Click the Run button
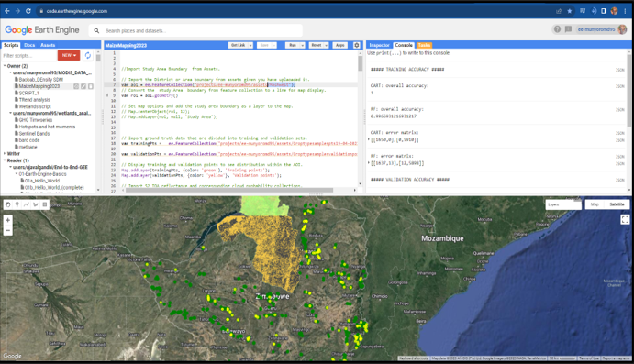Screen dimensions: 634x364 click(293, 45)
